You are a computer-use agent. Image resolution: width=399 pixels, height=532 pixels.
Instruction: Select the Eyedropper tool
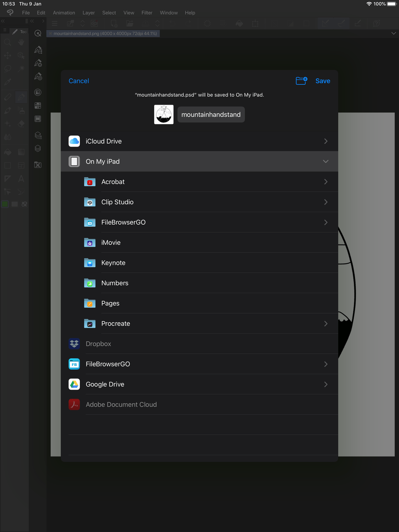pos(7,81)
